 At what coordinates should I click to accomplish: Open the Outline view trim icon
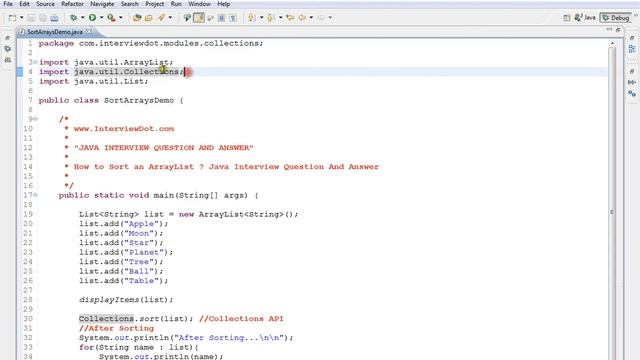pos(632,49)
